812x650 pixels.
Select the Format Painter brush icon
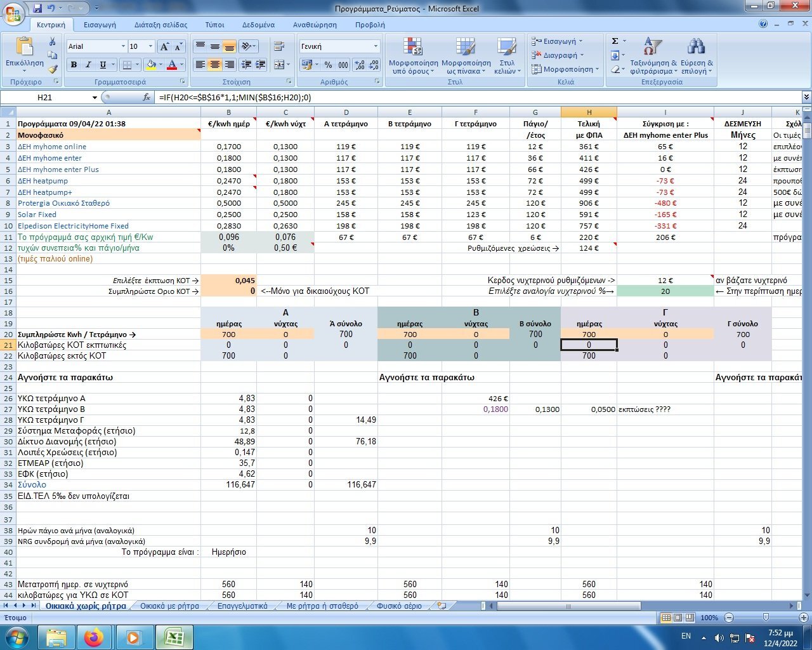pyautogui.click(x=53, y=69)
